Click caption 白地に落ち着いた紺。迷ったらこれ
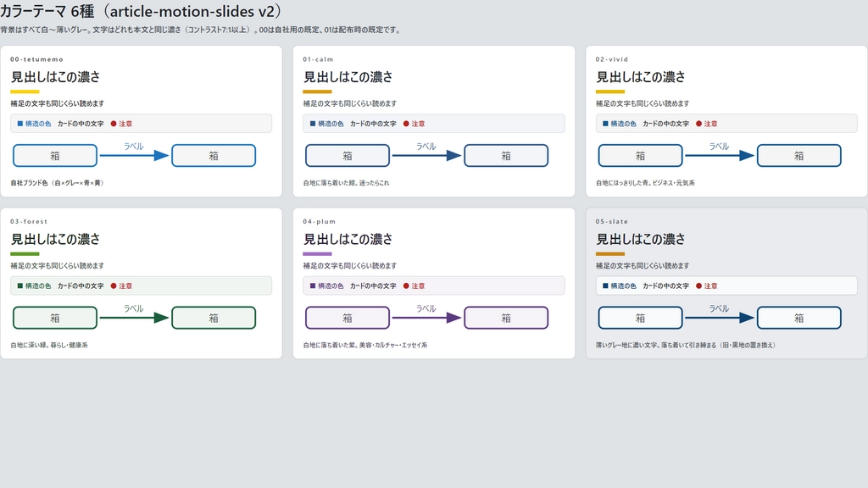 346,183
